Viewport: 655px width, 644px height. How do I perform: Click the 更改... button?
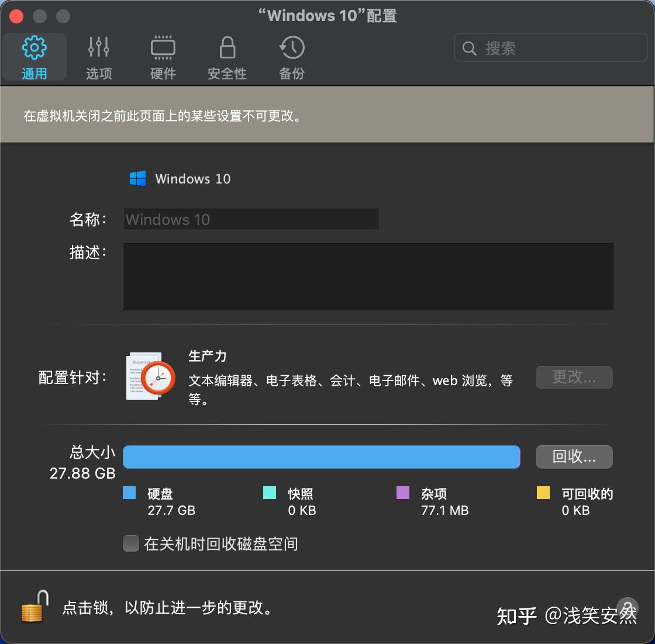[x=574, y=378]
